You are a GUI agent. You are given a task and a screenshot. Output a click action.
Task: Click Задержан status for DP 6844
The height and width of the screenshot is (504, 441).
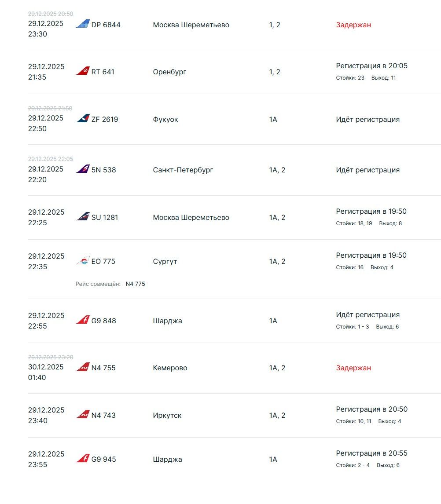click(x=353, y=25)
